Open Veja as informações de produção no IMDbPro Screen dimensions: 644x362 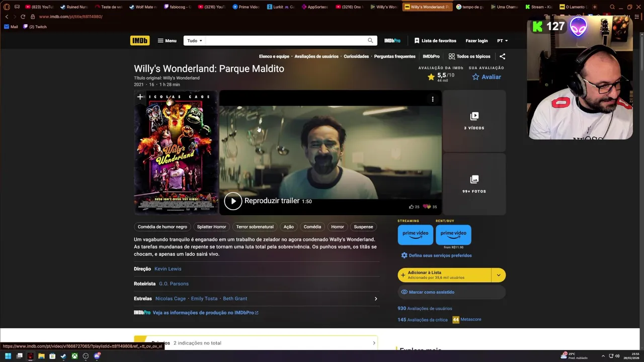tap(205, 313)
